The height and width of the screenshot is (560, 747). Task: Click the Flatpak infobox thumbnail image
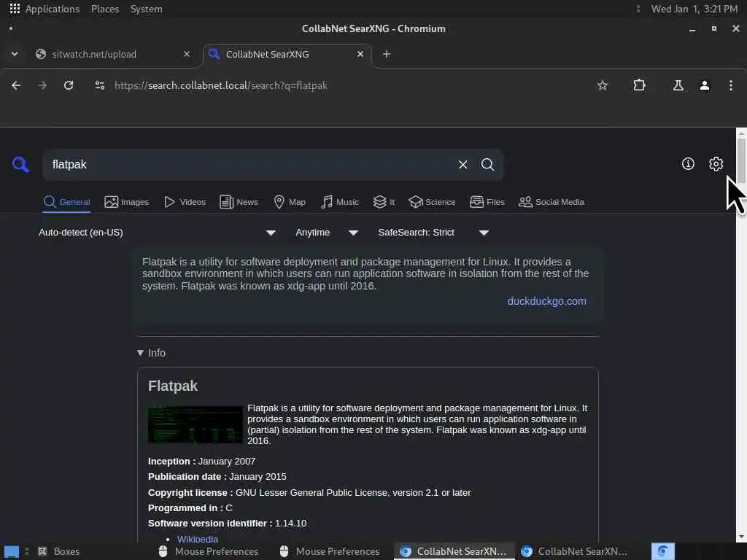(x=196, y=424)
